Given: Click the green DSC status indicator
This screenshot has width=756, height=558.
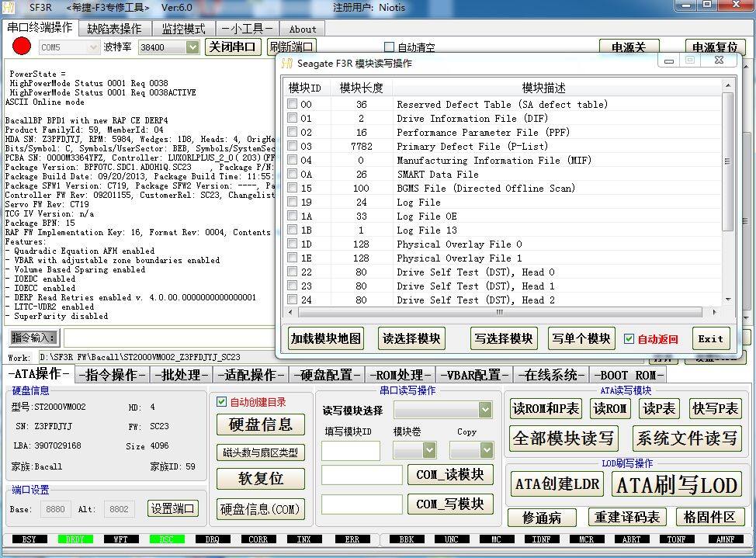Looking at the screenshot, I should (x=166, y=539).
